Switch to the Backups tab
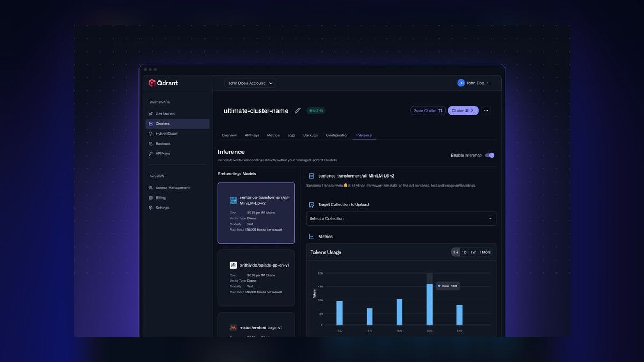644x362 pixels. [310, 135]
